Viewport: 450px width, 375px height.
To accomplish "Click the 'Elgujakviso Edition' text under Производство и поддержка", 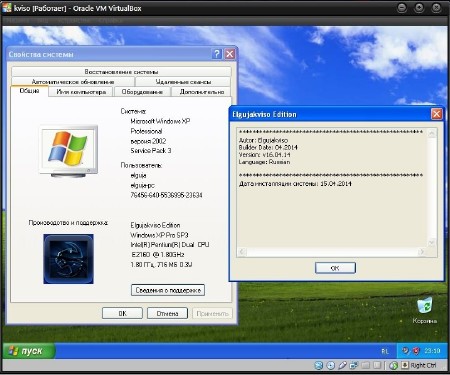I will pyautogui.click(x=155, y=225).
